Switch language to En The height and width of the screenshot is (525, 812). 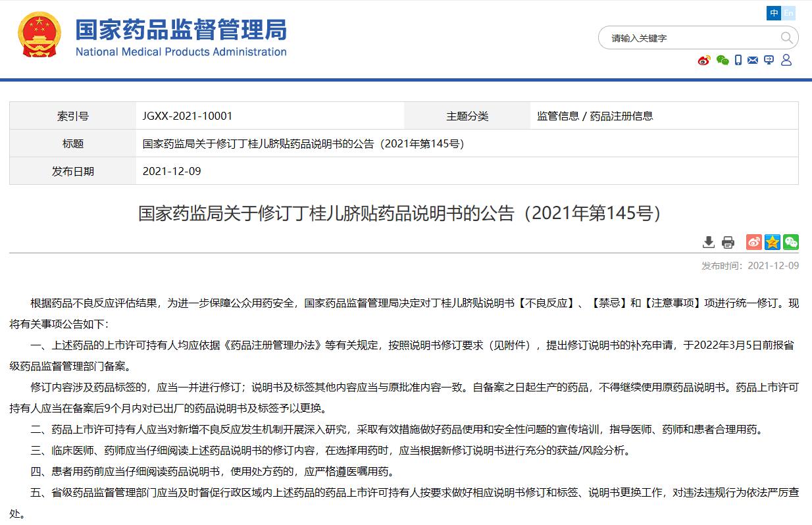pos(788,13)
